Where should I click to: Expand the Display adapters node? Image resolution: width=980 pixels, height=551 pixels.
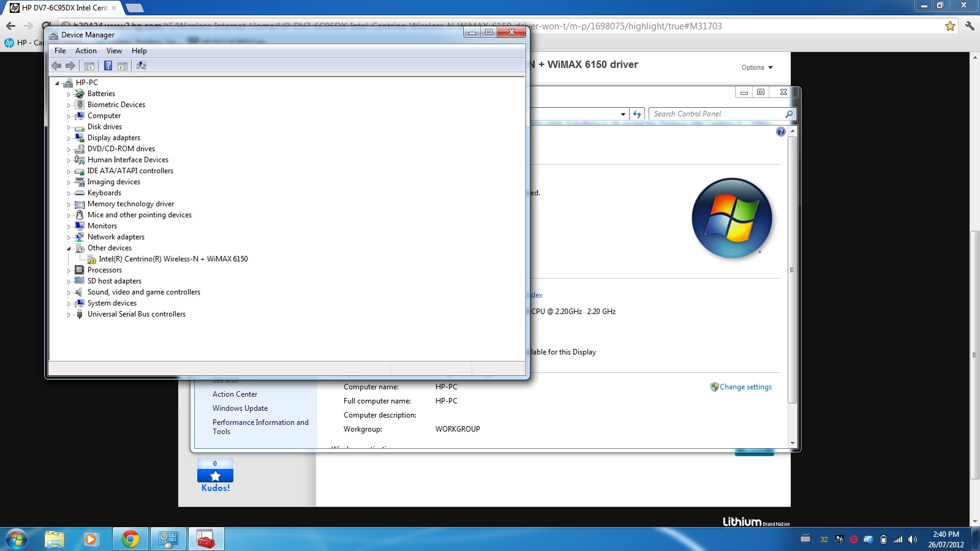pos(69,138)
